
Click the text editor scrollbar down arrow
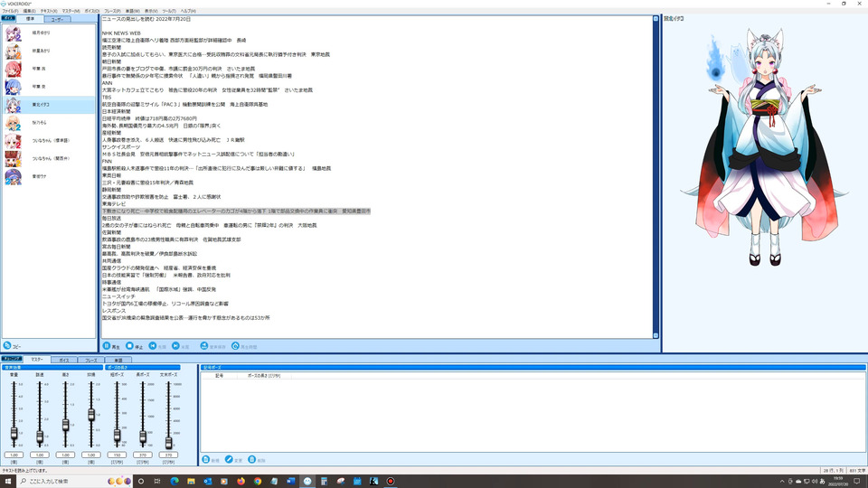coord(656,335)
